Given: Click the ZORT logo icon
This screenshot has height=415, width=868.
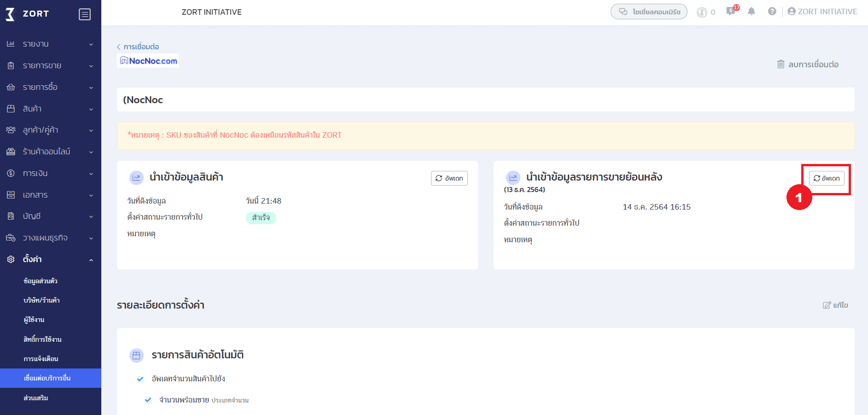Looking at the screenshot, I should click(10, 14).
